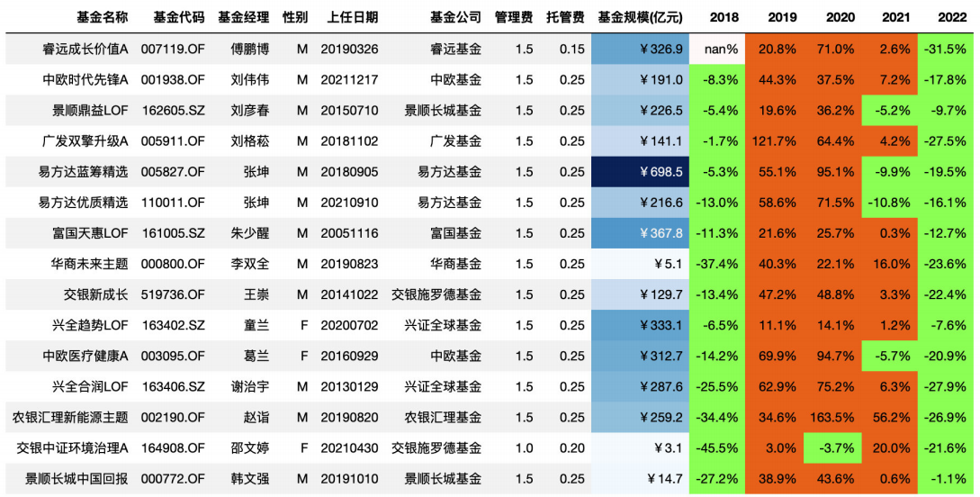The image size is (980, 497).
Task: Click the 管理费 column header
Action: (514, 17)
